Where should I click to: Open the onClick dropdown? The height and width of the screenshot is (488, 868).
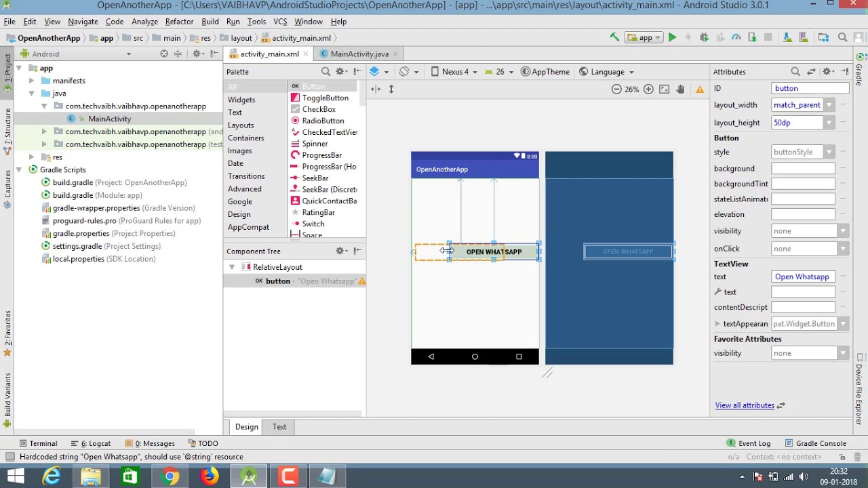(843, 249)
